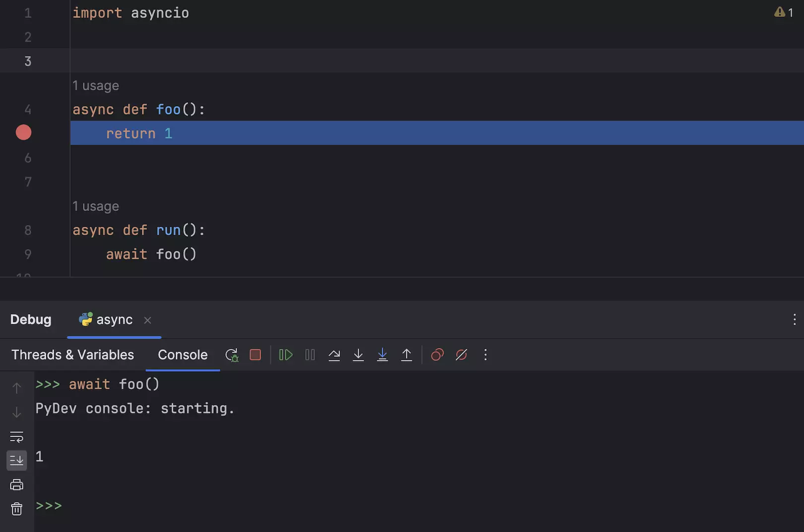Expand the warnings inspection indicator

point(784,12)
